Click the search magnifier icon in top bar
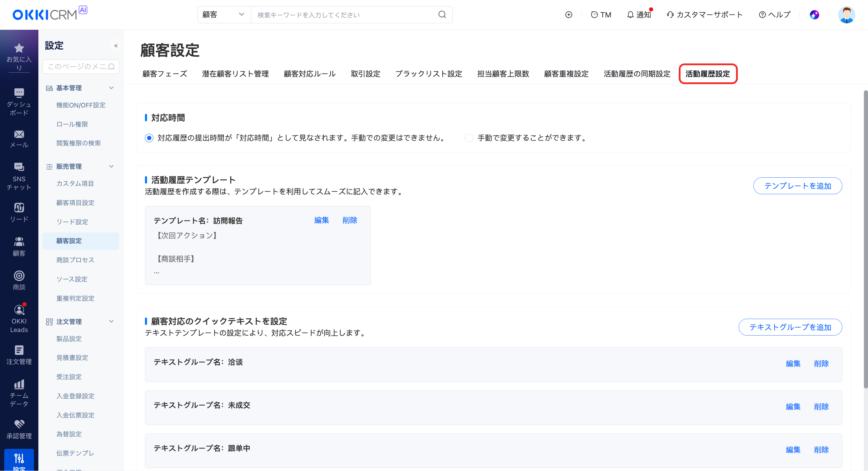The height and width of the screenshot is (471, 868). (442, 14)
